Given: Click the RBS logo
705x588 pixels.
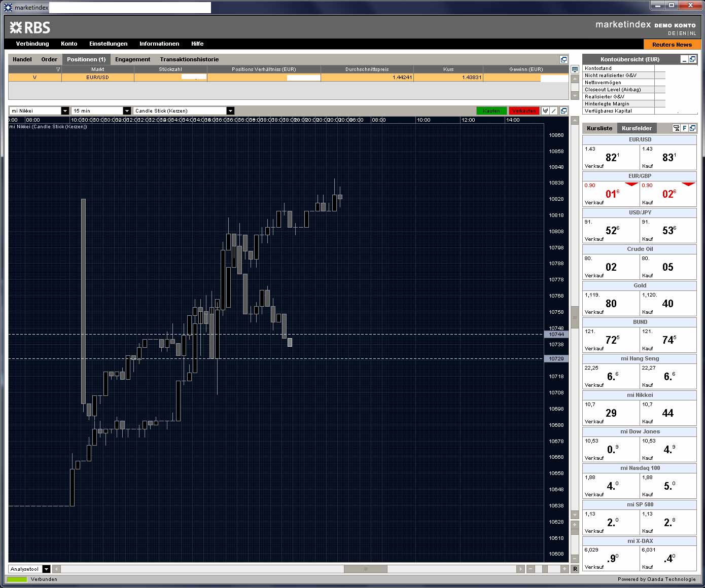Looking at the screenshot, I should [30, 27].
